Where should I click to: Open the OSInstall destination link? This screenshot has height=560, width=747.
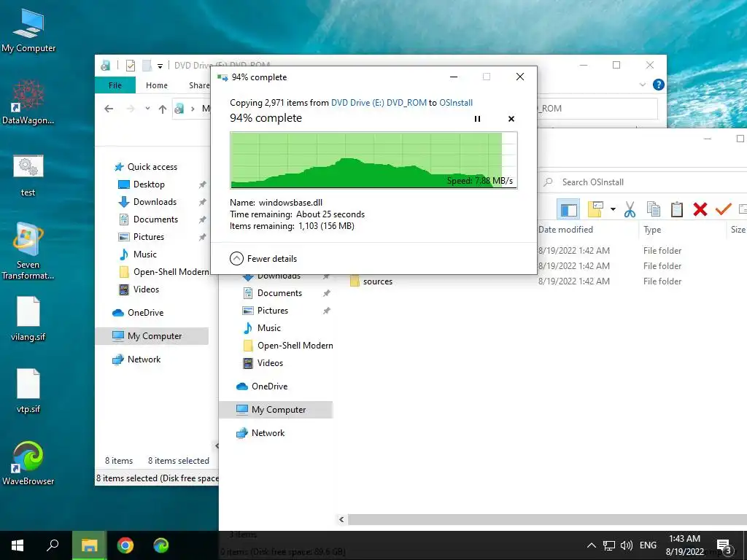coord(456,103)
